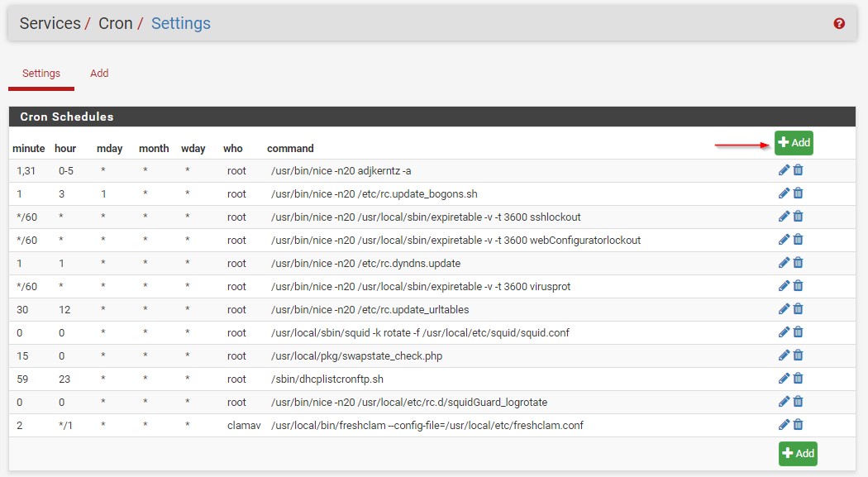Edit the sshlockout expiretable schedule
The width and height of the screenshot is (868, 477).
784,217
